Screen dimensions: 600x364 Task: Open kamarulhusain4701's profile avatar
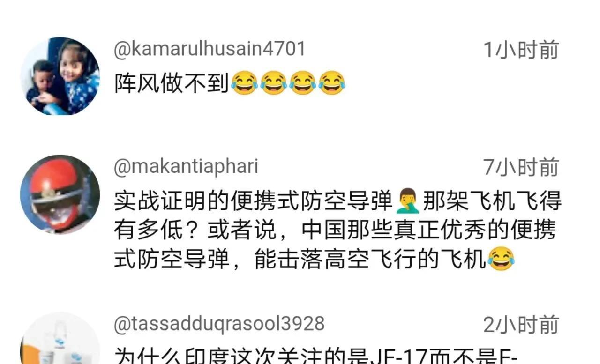(60, 76)
